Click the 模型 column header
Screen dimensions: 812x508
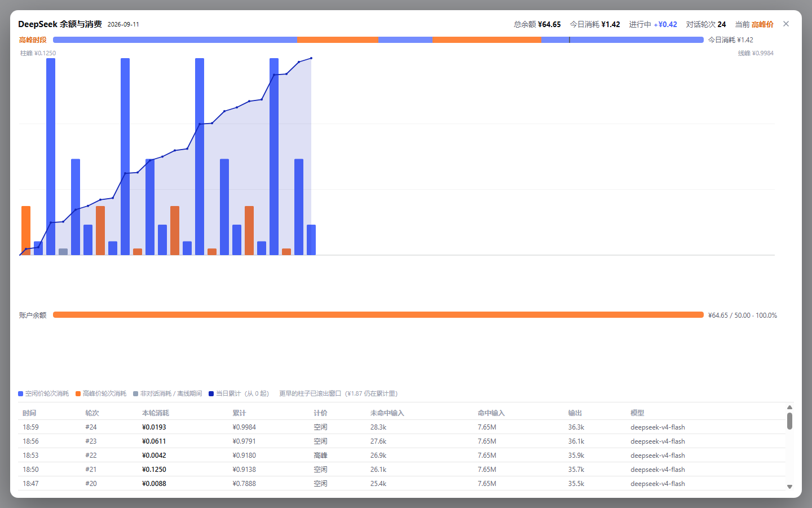point(637,413)
